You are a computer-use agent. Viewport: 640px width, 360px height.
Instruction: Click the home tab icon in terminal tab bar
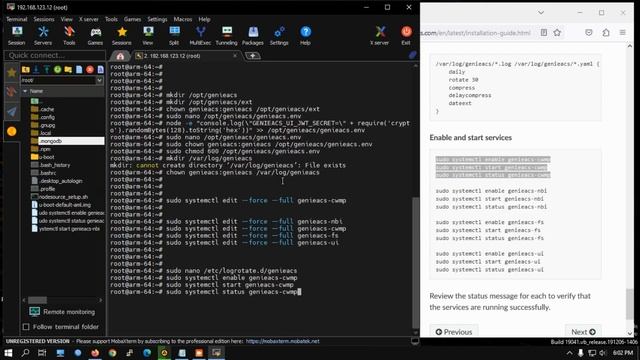[x=120, y=56]
